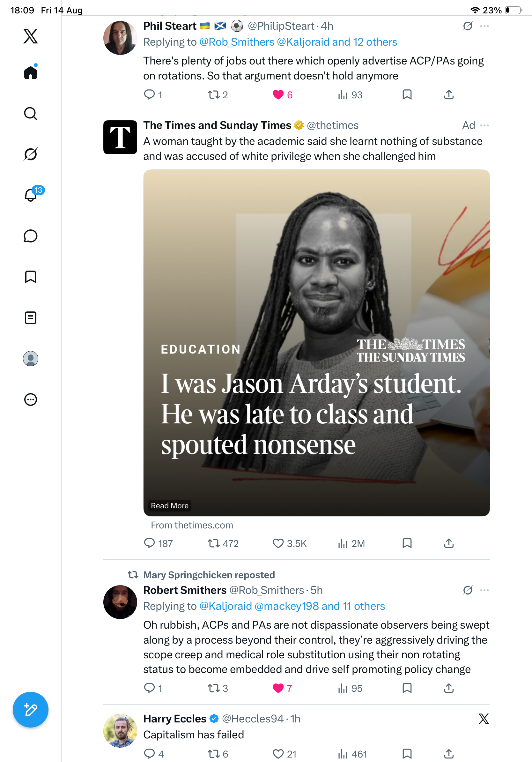The image size is (532, 762).
Task: Open the Messages chat bubble in the sidebar
Action: [x=31, y=236]
